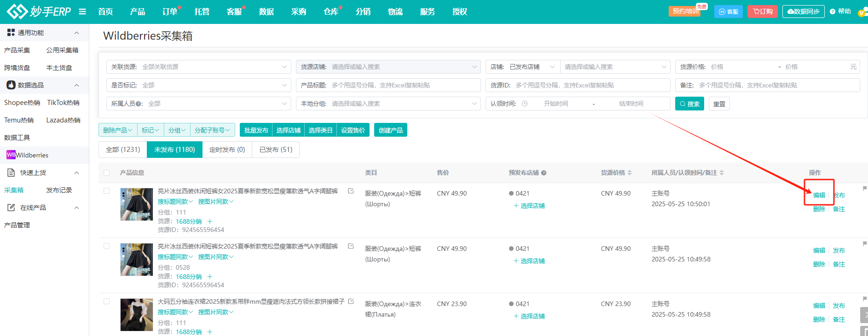Expand the 删除产品 dropdown button

point(118,130)
